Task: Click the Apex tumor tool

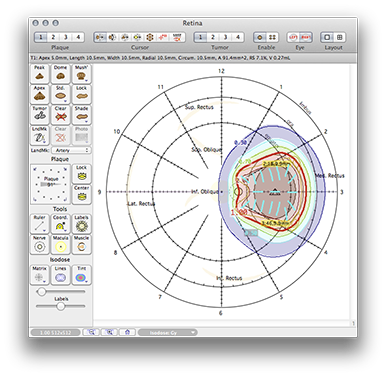Action: (40, 94)
